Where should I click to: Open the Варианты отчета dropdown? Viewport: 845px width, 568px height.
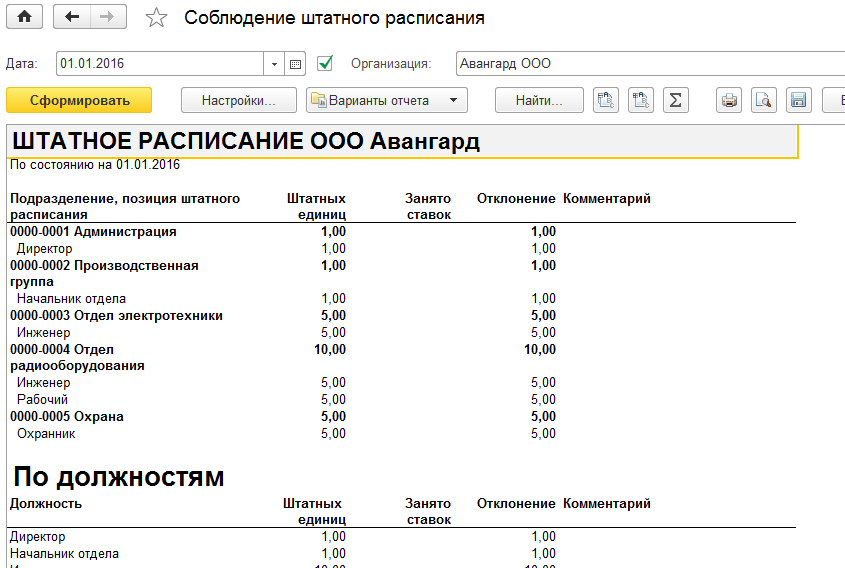pos(387,100)
